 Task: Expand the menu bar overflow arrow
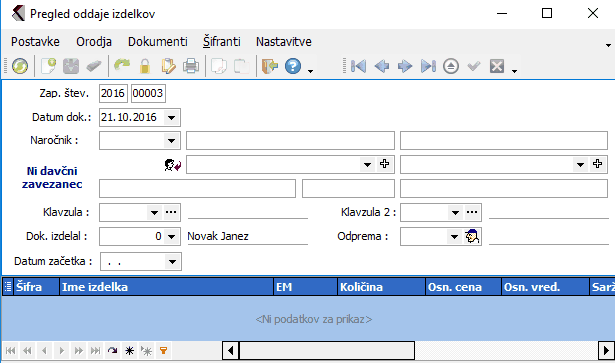pyautogui.click(x=608, y=45)
